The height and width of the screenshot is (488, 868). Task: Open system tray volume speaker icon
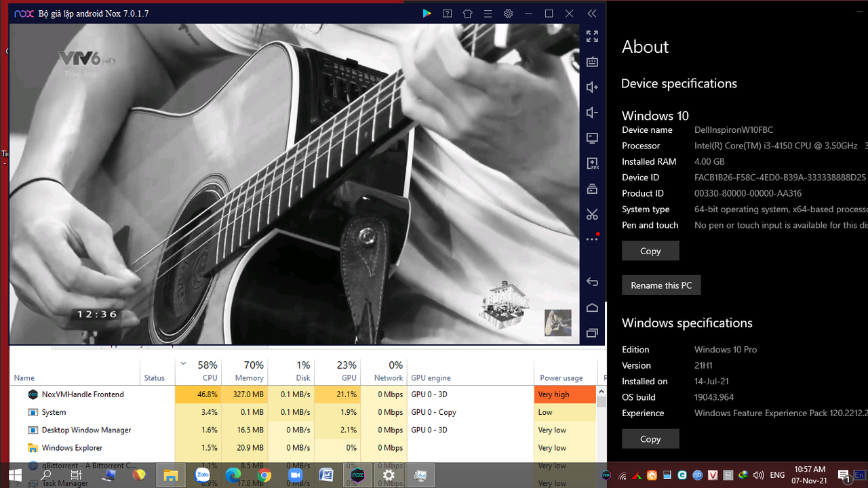pos(758,475)
